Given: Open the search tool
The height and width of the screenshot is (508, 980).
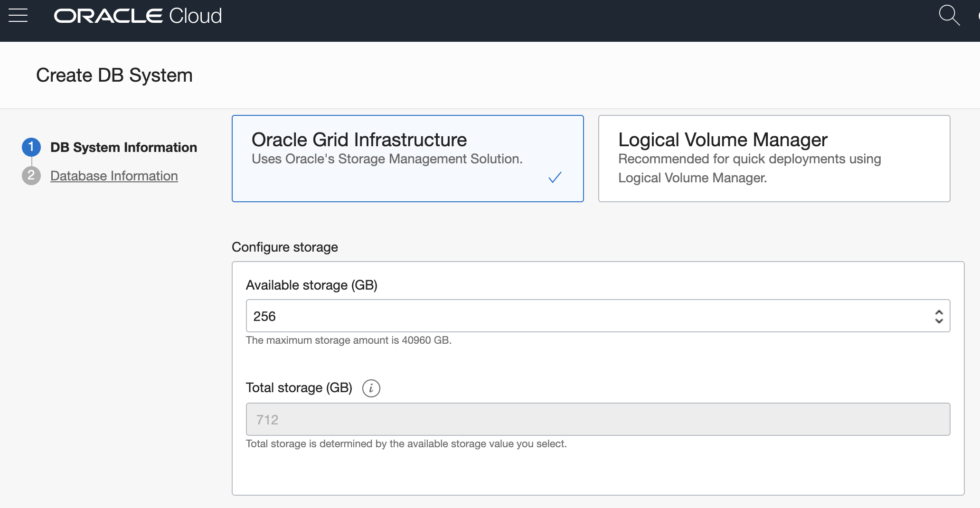Looking at the screenshot, I should pyautogui.click(x=949, y=15).
